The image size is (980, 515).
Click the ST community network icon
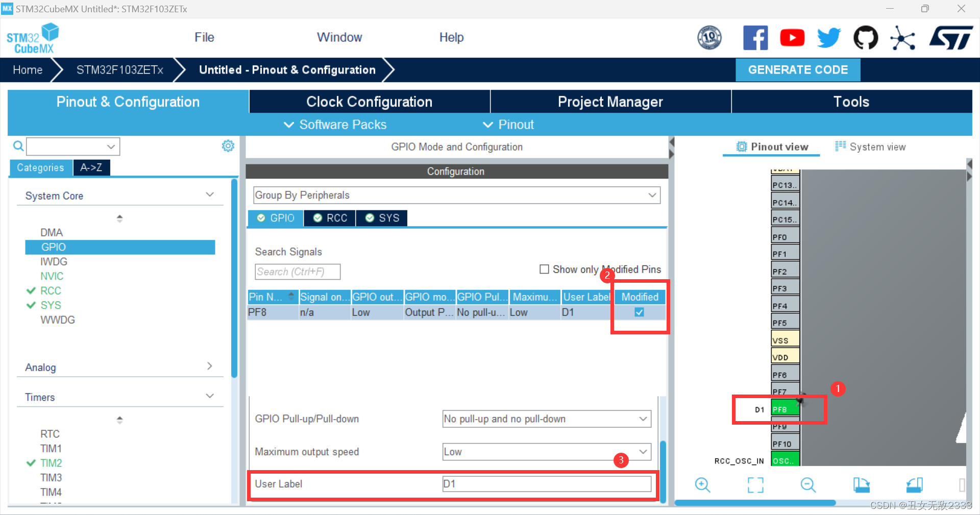point(902,38)
